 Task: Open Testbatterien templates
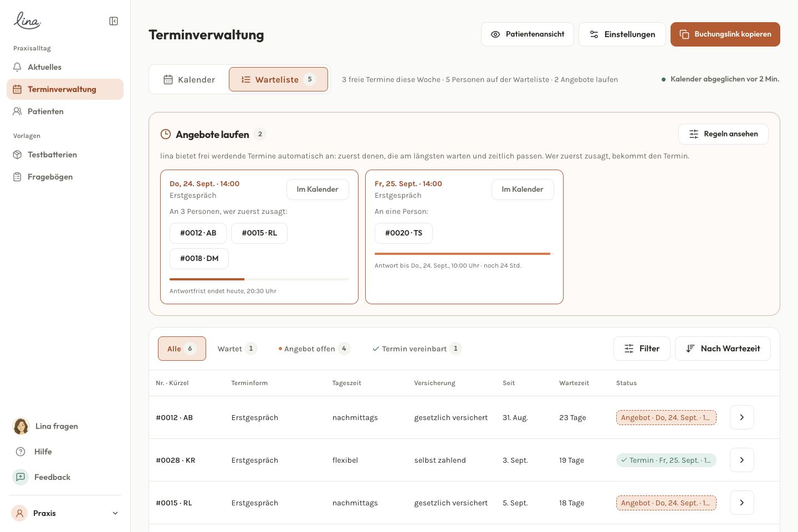tap(65, 155)
